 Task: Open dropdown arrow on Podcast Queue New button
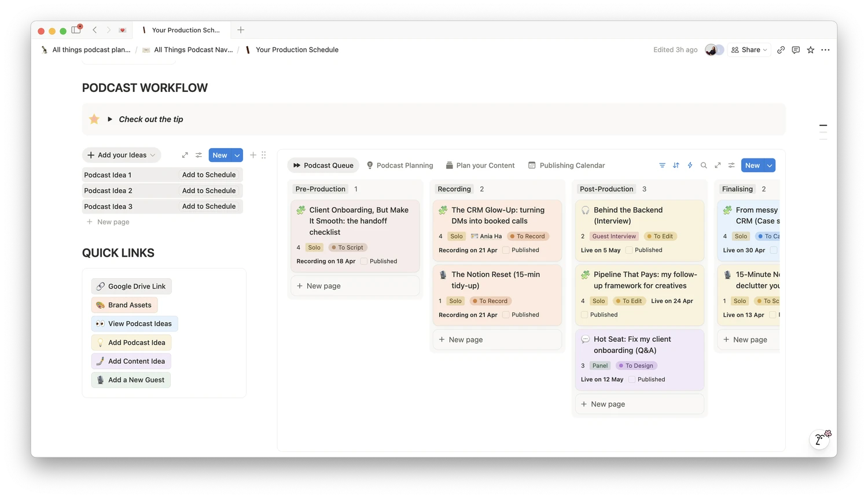(x=770, y=165)
